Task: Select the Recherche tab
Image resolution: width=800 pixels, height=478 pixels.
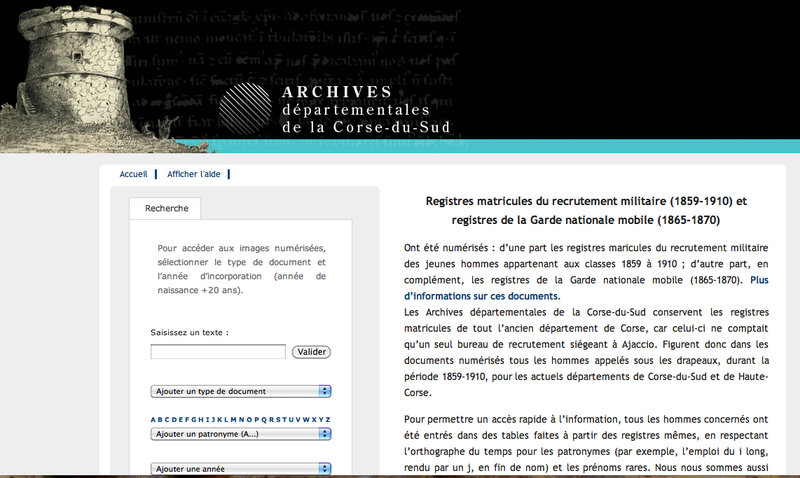Action: [x=166, y=208]
